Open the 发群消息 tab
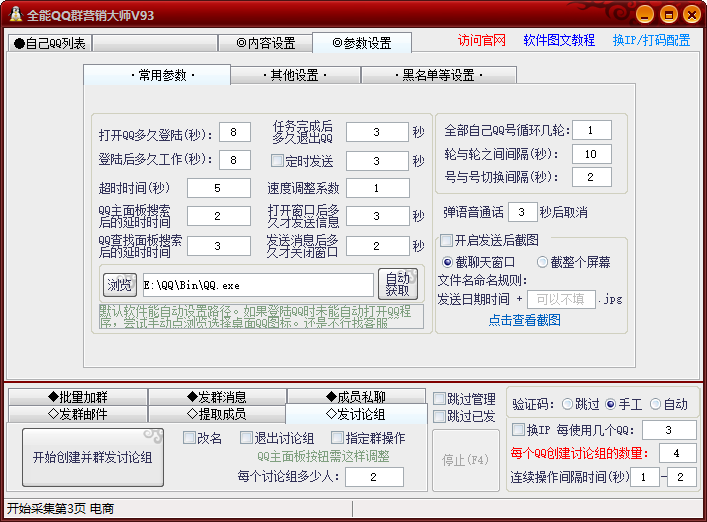This screenshot has width=707, height=522. (217, 397)
